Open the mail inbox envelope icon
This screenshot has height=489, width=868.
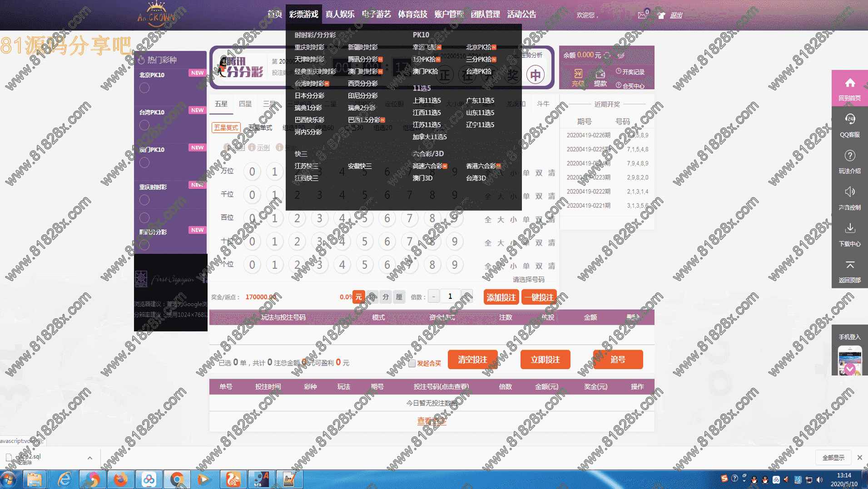point(642,15)
